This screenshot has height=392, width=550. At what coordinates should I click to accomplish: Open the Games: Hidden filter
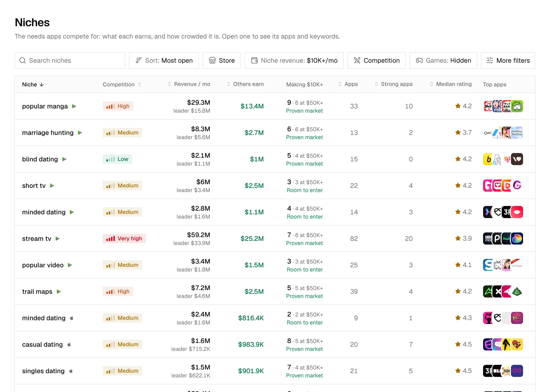coord(443,60)
